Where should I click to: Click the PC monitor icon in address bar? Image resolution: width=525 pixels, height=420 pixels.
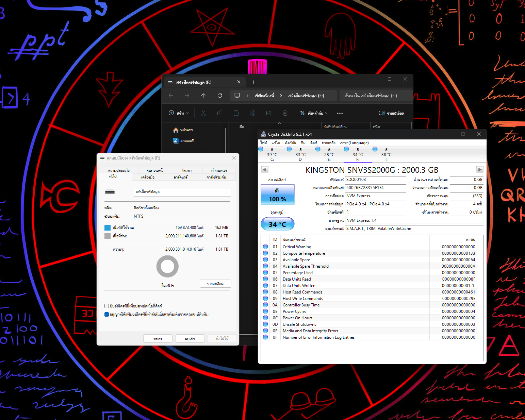(x=237, y=96)
